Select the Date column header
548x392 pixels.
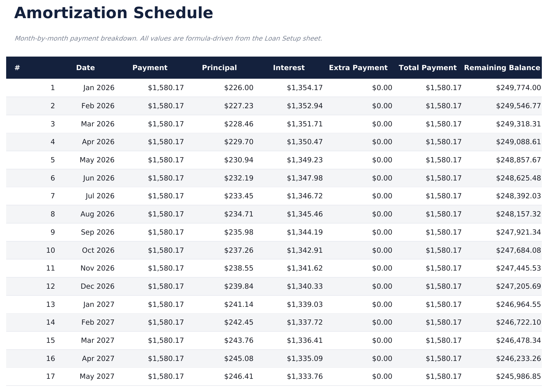[86, 68]
